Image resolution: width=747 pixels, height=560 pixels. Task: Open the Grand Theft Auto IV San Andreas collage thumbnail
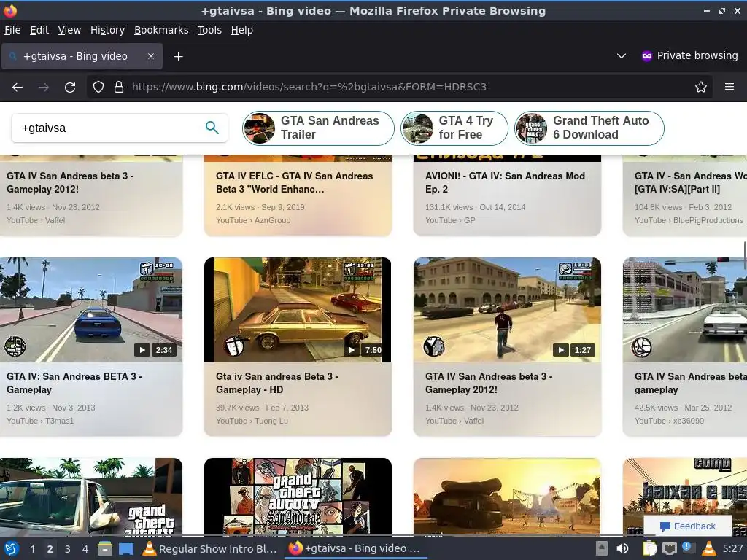(x=298, y=496)
